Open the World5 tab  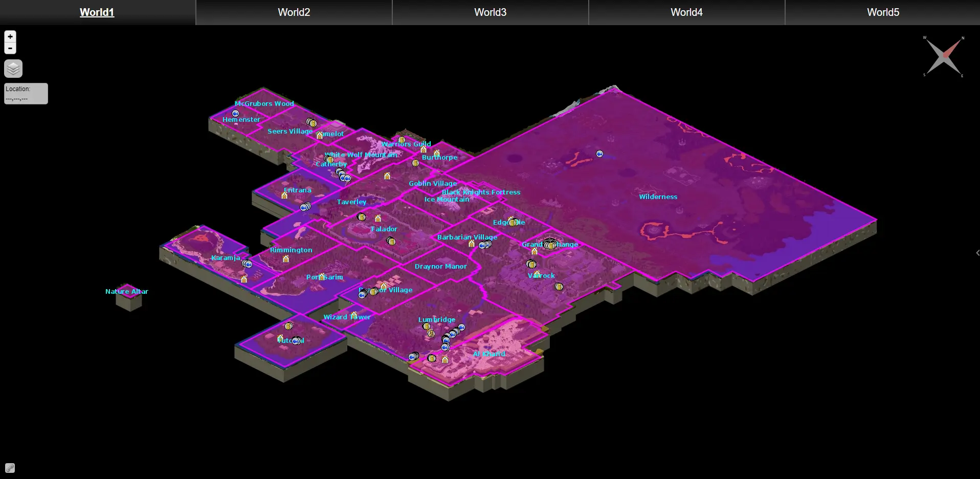click(883, 12)
